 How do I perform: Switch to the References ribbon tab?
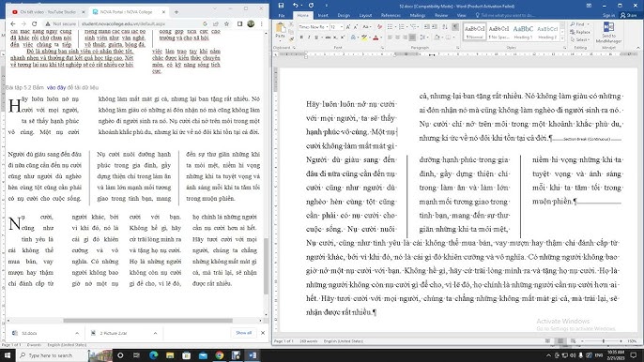[391, 15]
